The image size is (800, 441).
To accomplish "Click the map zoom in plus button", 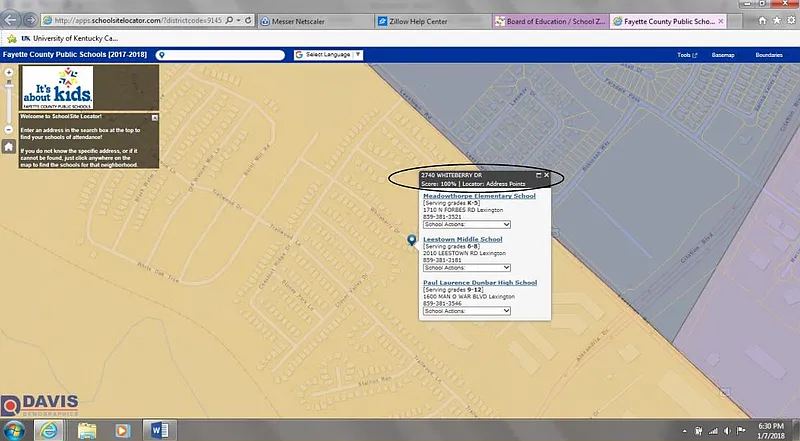I will coord(8,73).
